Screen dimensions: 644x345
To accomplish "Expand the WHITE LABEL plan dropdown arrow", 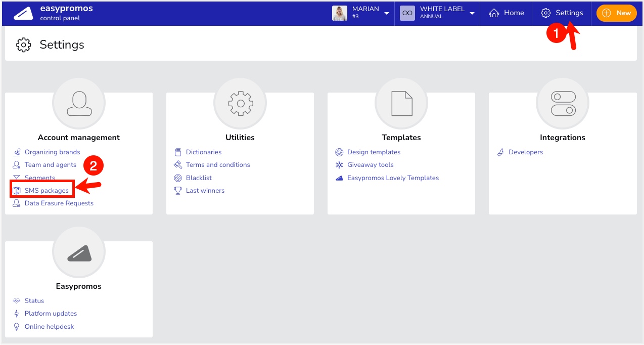I will coord(472,13).
